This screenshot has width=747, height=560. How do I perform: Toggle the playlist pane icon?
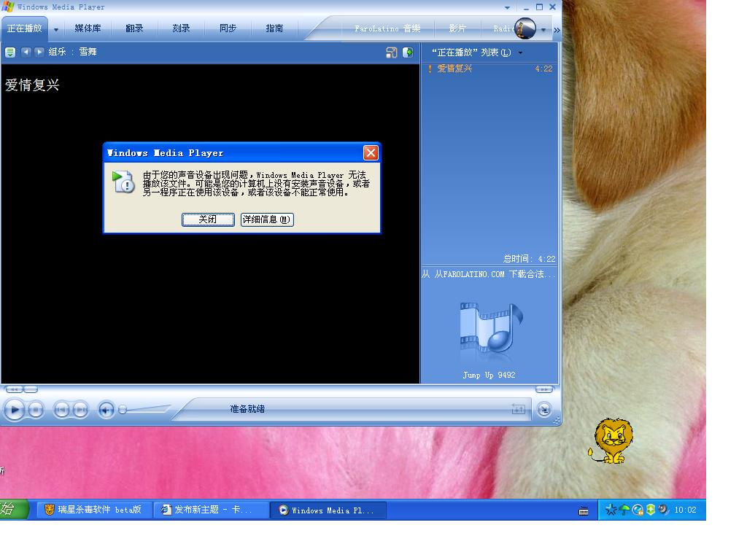408,52
